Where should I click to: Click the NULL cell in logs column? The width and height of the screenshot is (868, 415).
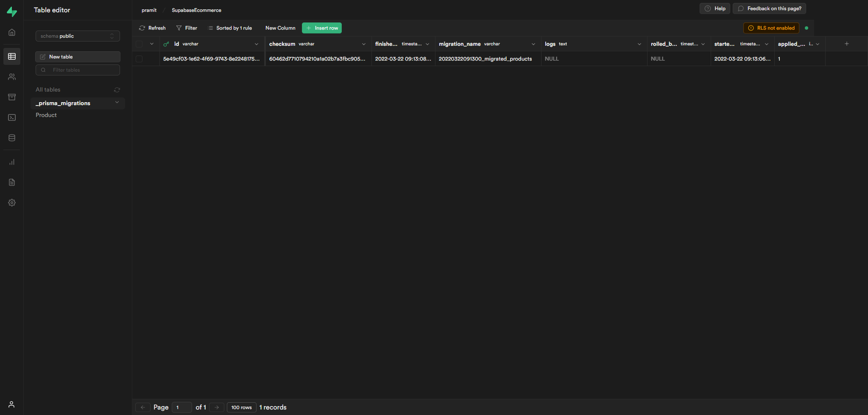coord(594,59)
